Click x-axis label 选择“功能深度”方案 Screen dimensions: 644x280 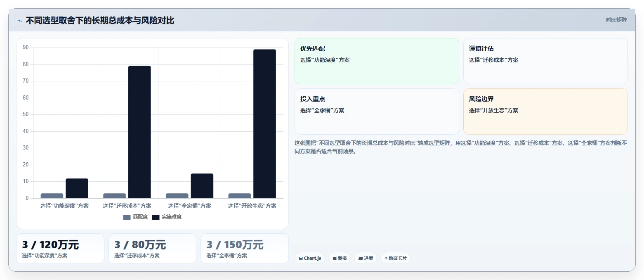pos(64,206)
